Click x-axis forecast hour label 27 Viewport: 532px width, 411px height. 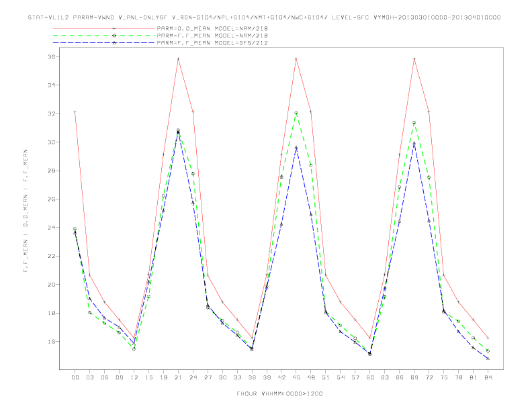coord(208,377)
